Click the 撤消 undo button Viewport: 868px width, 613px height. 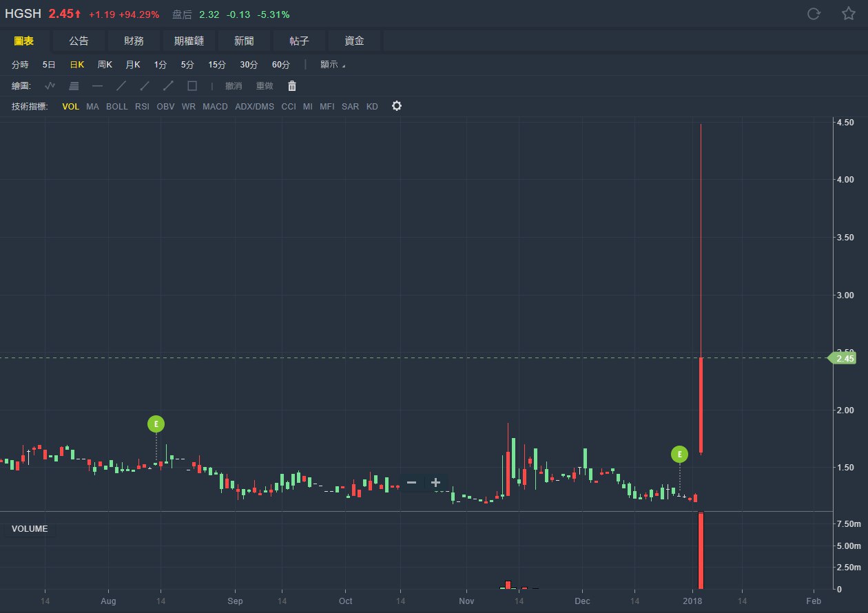click(234, 86)
